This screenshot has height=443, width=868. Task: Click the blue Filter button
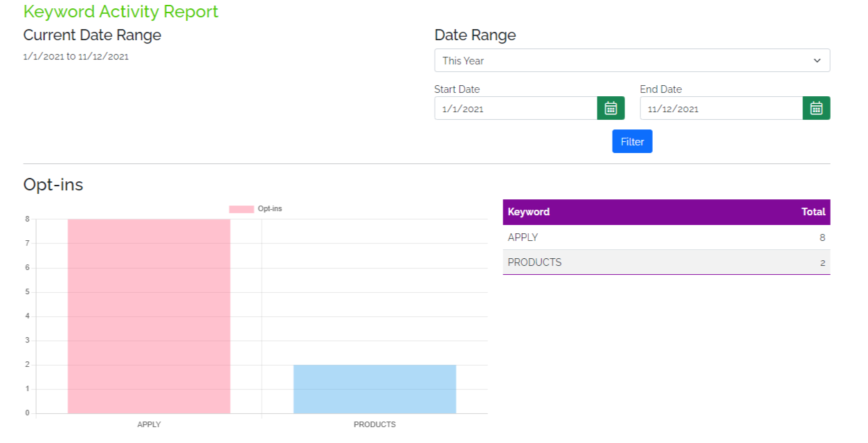click(632, 141)
